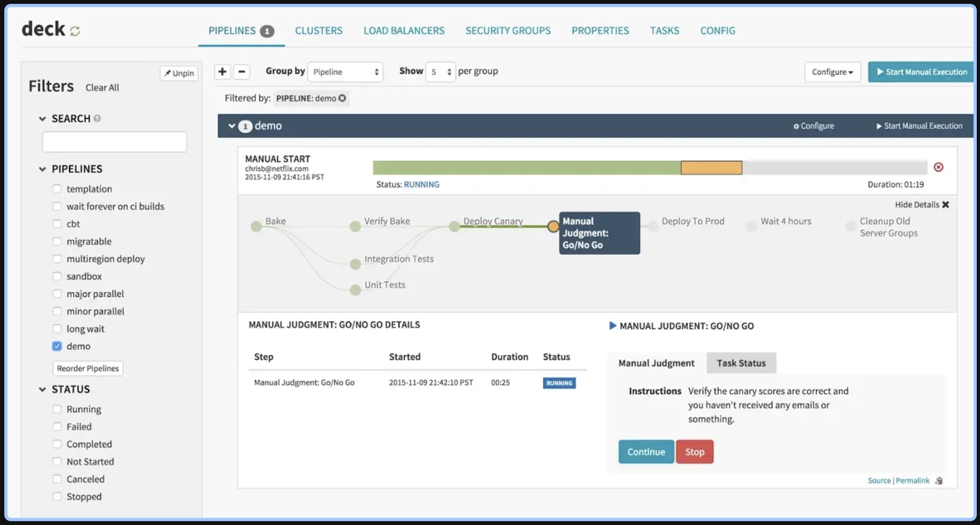Hide Details of the execution
The height and width of the screenshot is (525, 980).
pyautogui.click(x=922, y=205)
